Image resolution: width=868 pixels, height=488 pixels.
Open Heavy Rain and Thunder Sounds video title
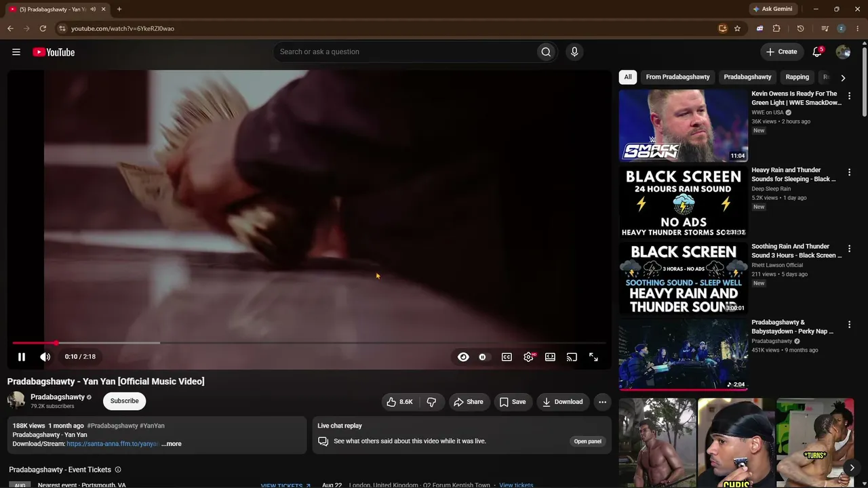(795, 175)
